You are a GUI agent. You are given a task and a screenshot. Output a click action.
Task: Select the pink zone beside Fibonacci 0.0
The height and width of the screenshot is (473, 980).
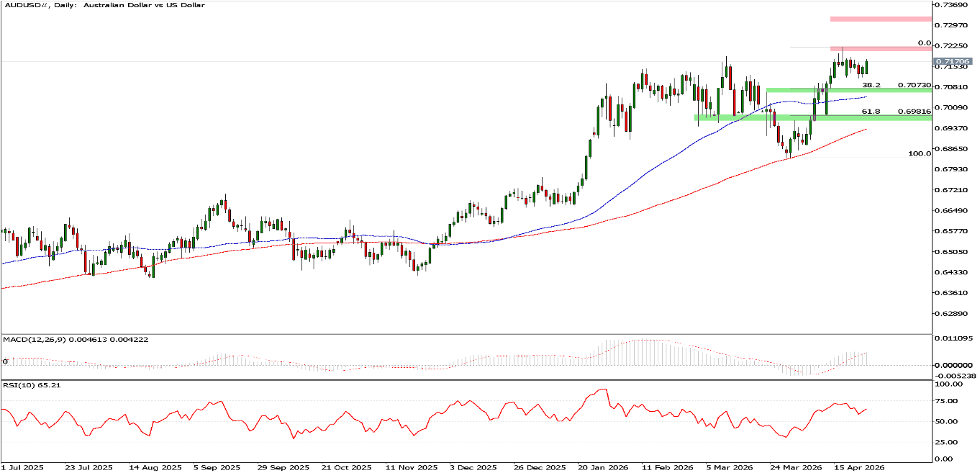tap(881, 48)
